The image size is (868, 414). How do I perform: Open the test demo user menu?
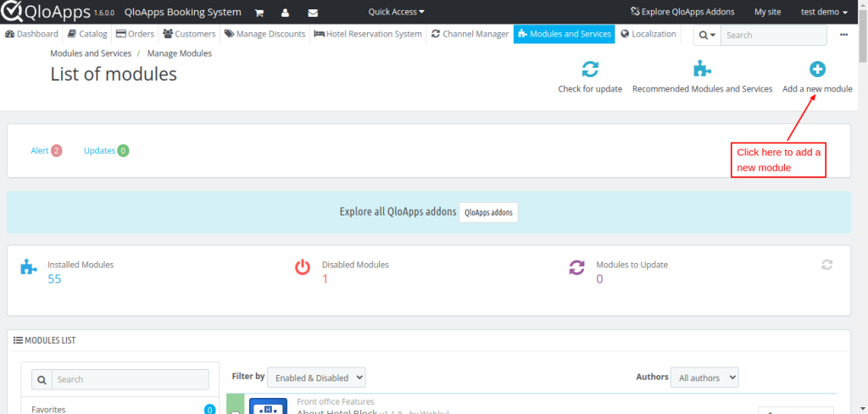[x=824, y=12]
